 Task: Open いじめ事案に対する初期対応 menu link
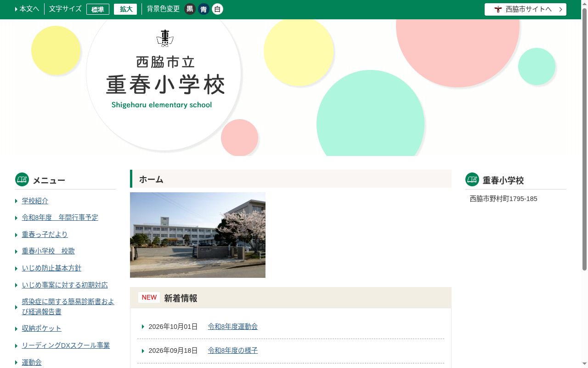(65, 285)
